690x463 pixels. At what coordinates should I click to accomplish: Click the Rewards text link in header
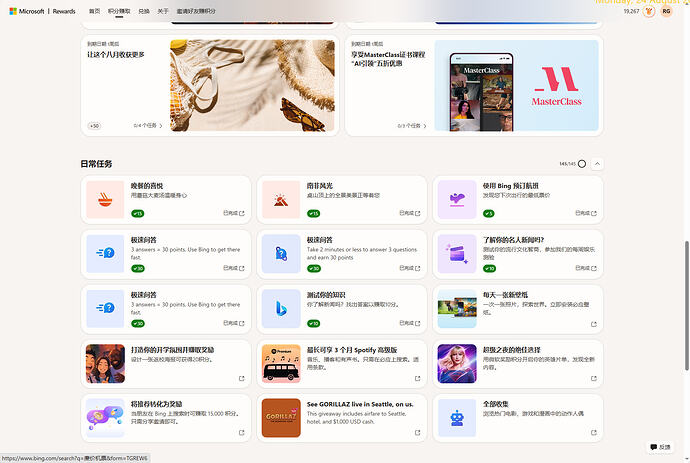coord(64,11)
